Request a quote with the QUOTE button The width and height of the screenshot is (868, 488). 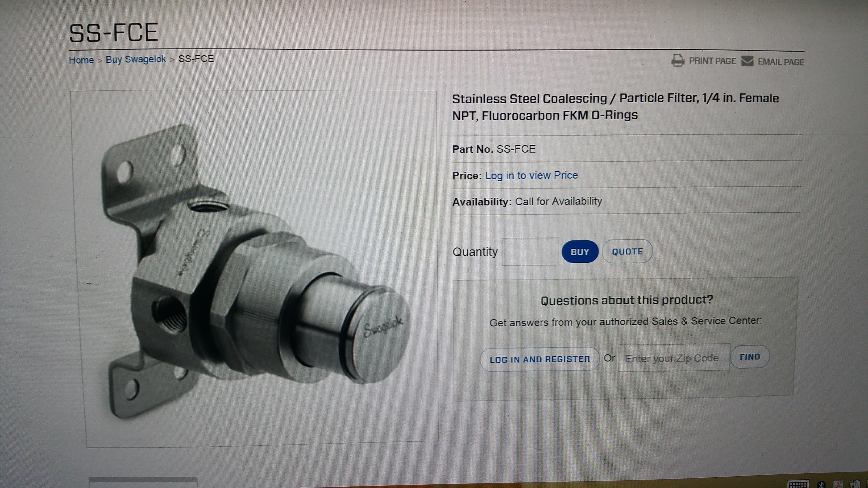627,251
